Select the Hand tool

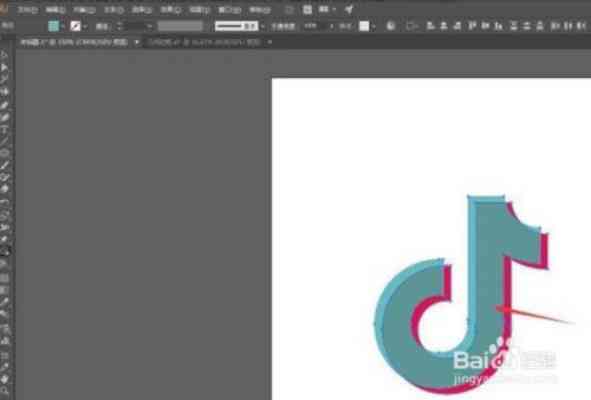5,379
